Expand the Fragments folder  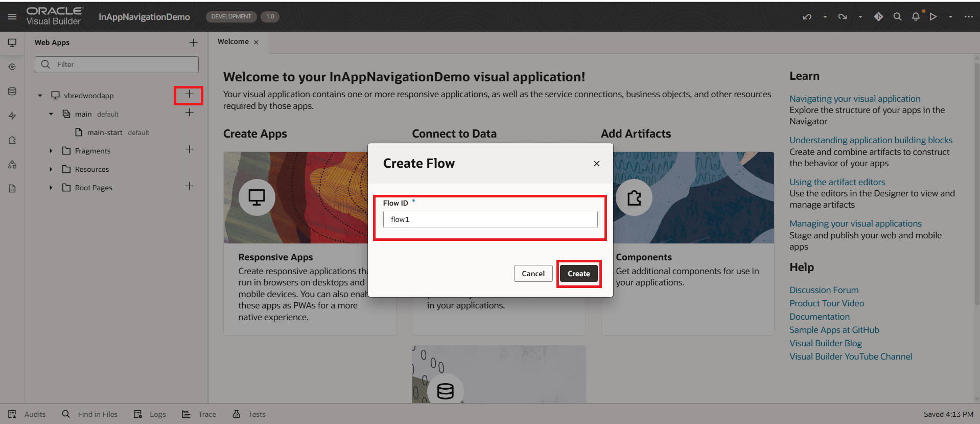(x=51, y=151)
